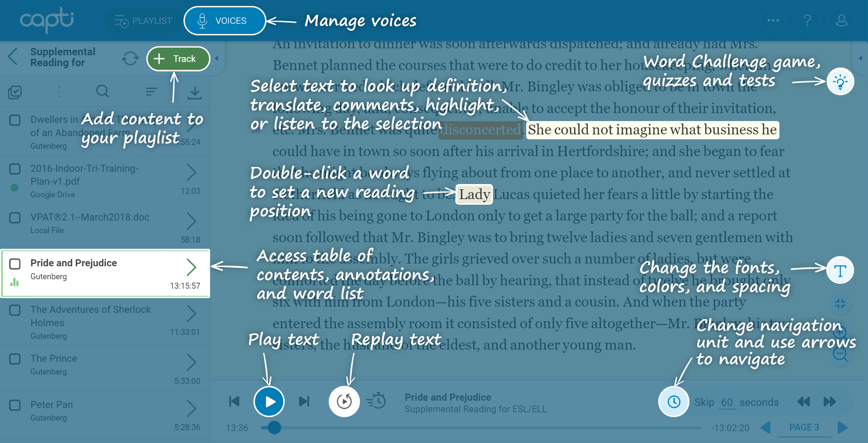Expand 2016-Indoor-Tri-Training-Plan track details
The image size is (868, 443).
(191, 173)
